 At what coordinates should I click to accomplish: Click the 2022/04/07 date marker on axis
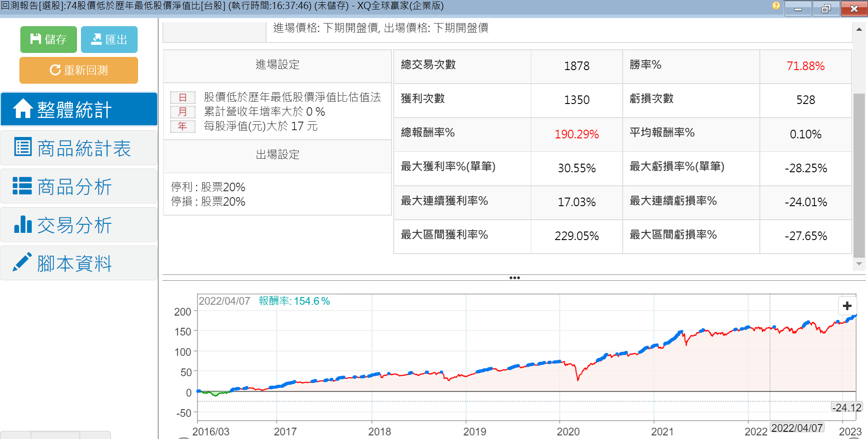(x=796, y=428)
